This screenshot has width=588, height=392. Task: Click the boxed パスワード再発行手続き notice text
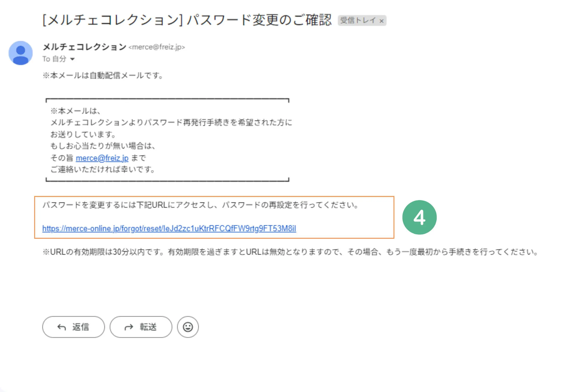[171, 122]
